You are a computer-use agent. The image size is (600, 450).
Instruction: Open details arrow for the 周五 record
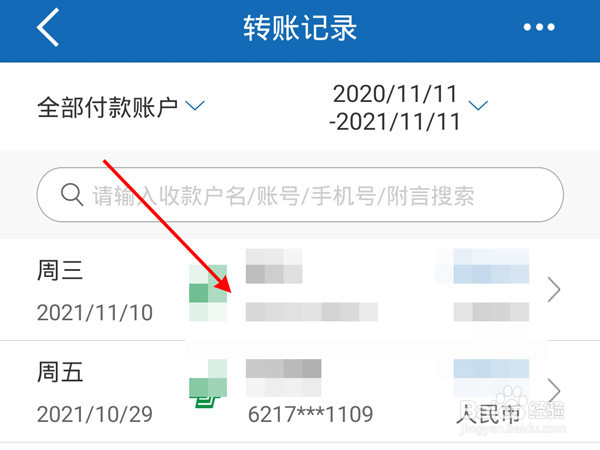(554, 391)
